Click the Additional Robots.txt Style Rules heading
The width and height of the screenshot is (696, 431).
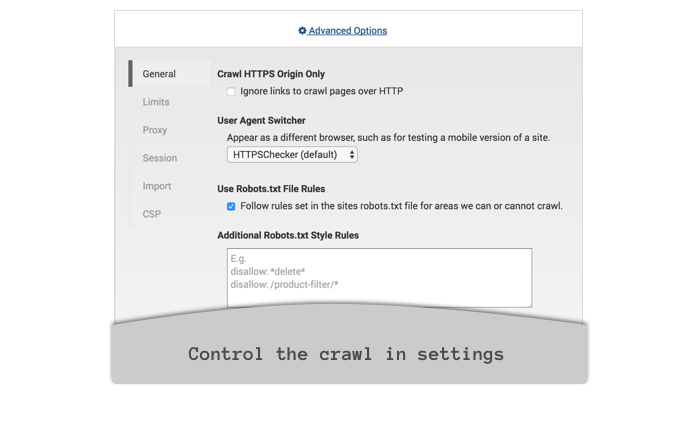click(288, 235)
